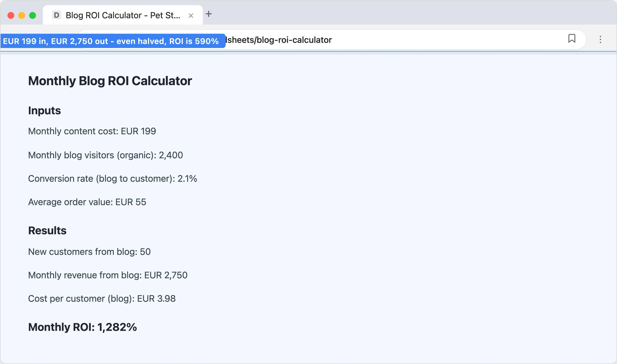This screenshot has width=617, height=364.
Task: Open the browser menu via three-dot icon
Action: (x=601, y=39)
